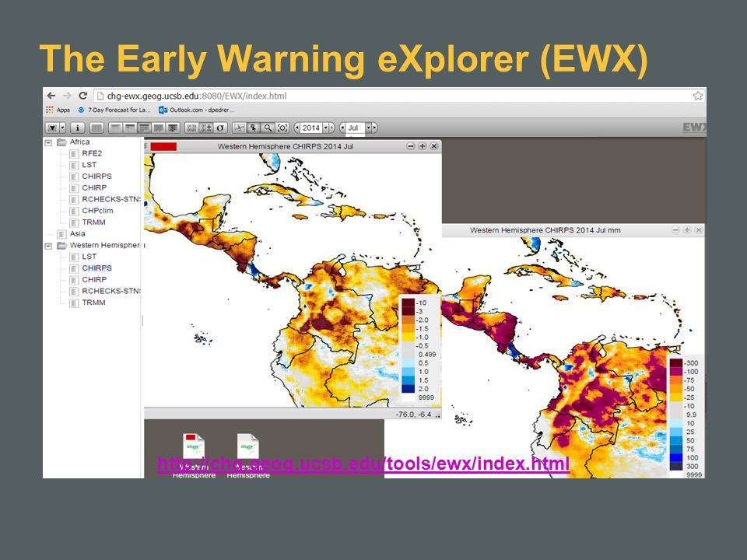Viewport: 747px width, 560px height.
Task: Step to next year after 2014
Action: tap(331, 128)
